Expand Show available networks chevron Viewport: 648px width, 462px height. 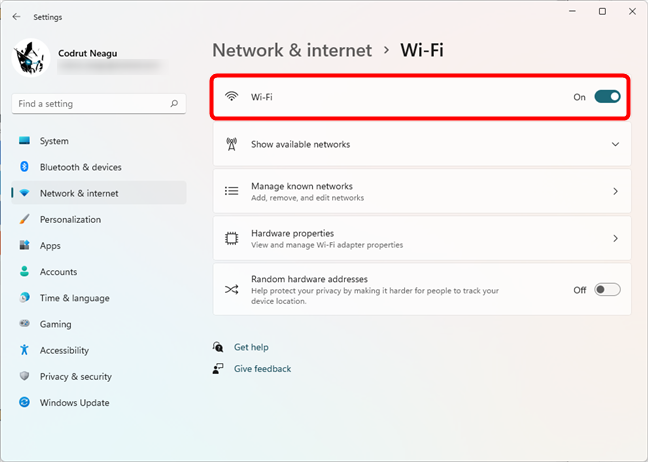click(x=615, y=144)
